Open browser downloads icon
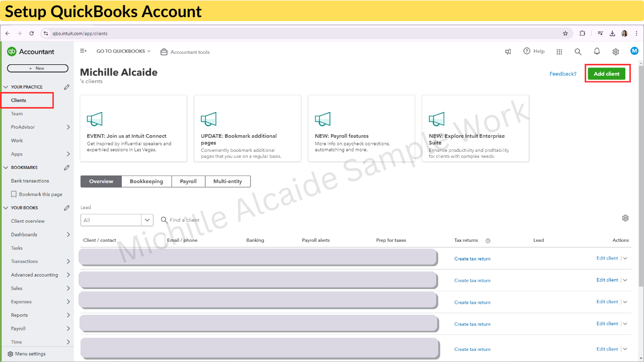 (x=612, y=34)
